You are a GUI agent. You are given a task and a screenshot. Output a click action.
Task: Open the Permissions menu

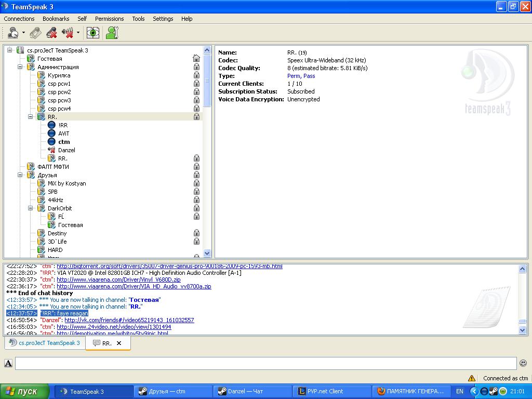(109, 19)
